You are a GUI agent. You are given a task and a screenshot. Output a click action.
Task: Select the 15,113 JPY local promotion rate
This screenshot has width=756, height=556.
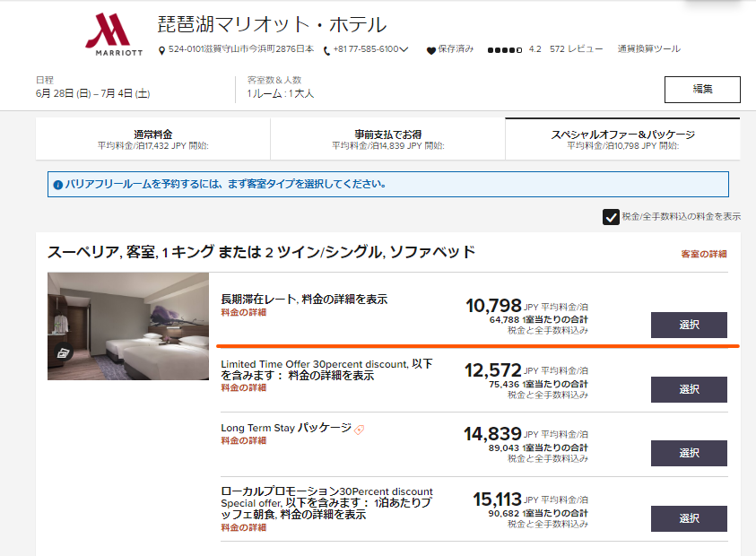pos(689,518)
